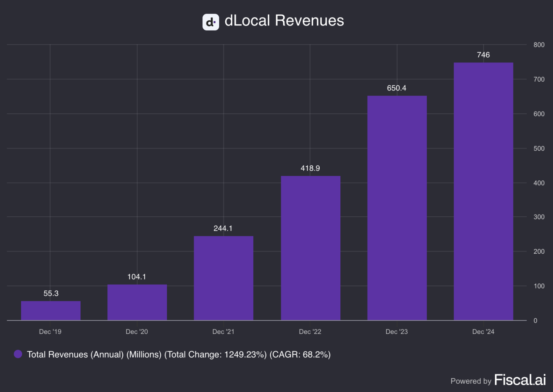Click the 'Dec '20' axis label
553x392 pixels.
(137, 332)
